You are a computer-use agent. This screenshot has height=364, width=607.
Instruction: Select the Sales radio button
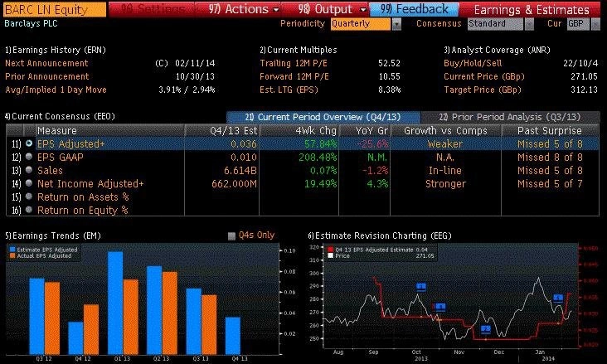29,170
